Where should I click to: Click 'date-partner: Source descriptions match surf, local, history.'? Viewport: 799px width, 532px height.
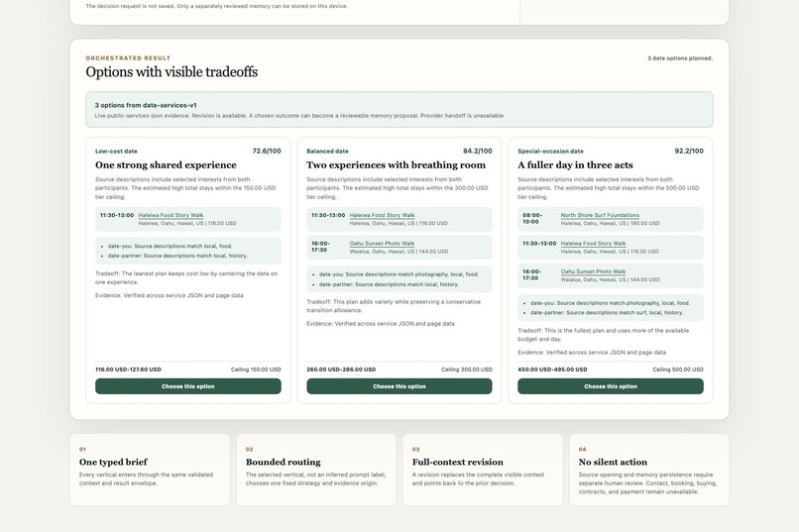pos(607,313)
